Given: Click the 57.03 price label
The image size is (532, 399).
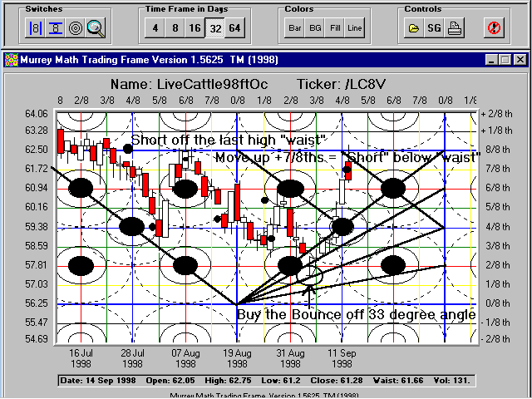Looking at the screenshot, I should coord(37,284).
